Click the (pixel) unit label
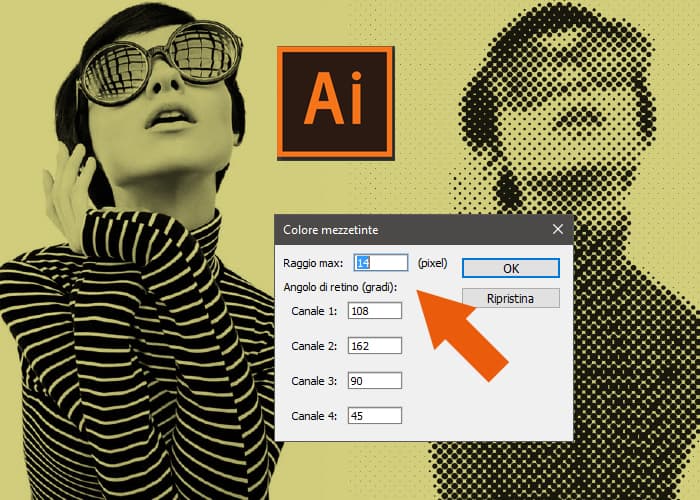This screenshot has width=700, height=500. pyautogui.click(x=432, y=263)
